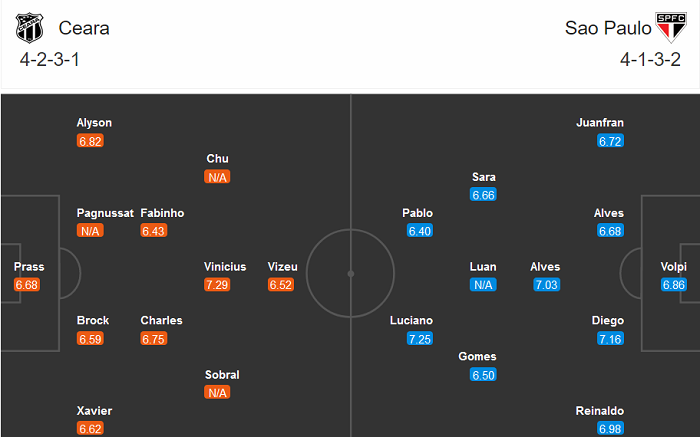The width and height of the screenshot is (700, 437).
Task: Click Chu's N/A rating badge
Action: (x=217, y=177)
